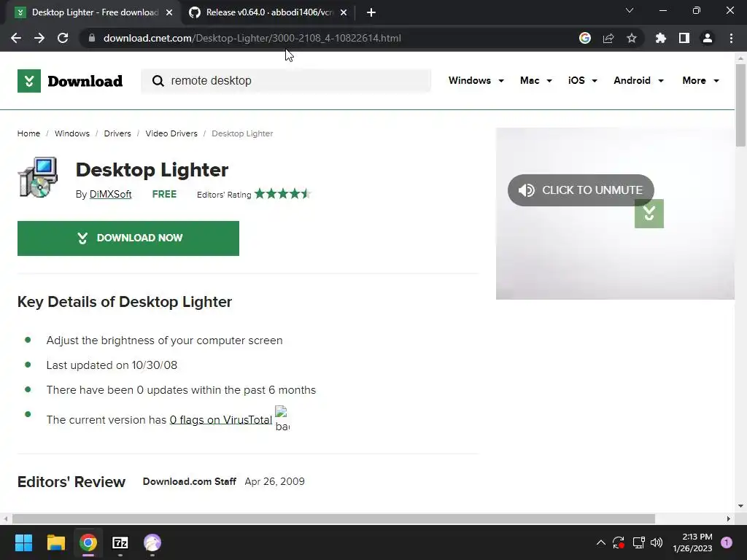The image size is (747, 560).
Task: Open Chrome three-dot menu
Action: (x=731, y=38)
